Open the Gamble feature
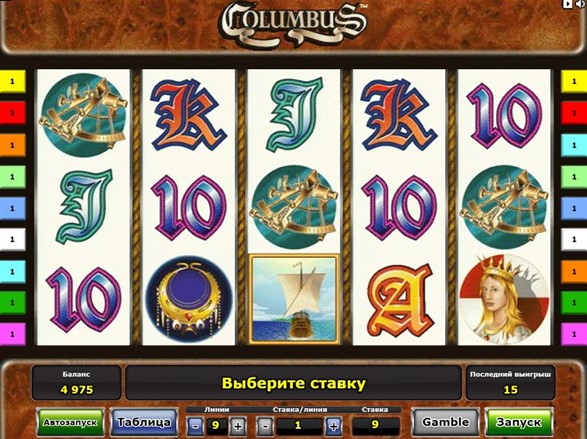587x439 pixels. [x=445, y=422]
